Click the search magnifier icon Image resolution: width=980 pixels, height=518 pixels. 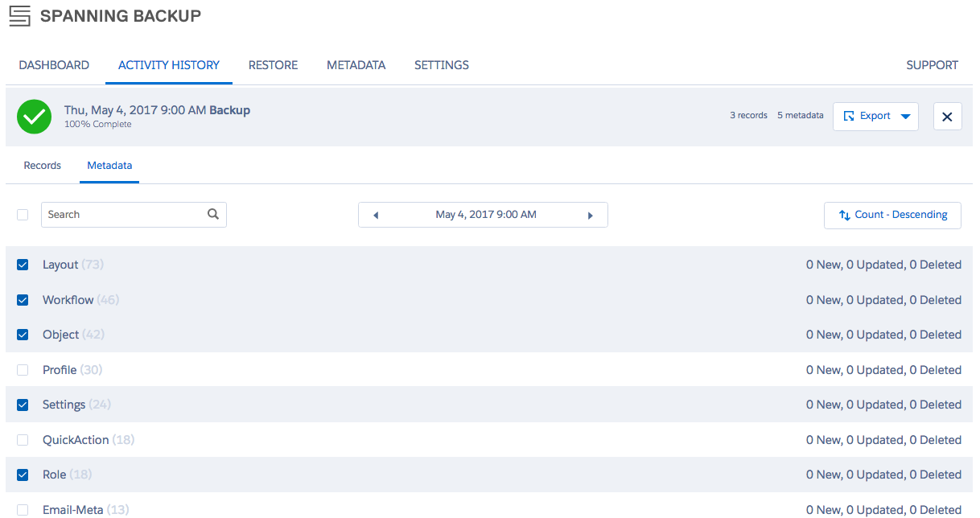coord(213,214)
